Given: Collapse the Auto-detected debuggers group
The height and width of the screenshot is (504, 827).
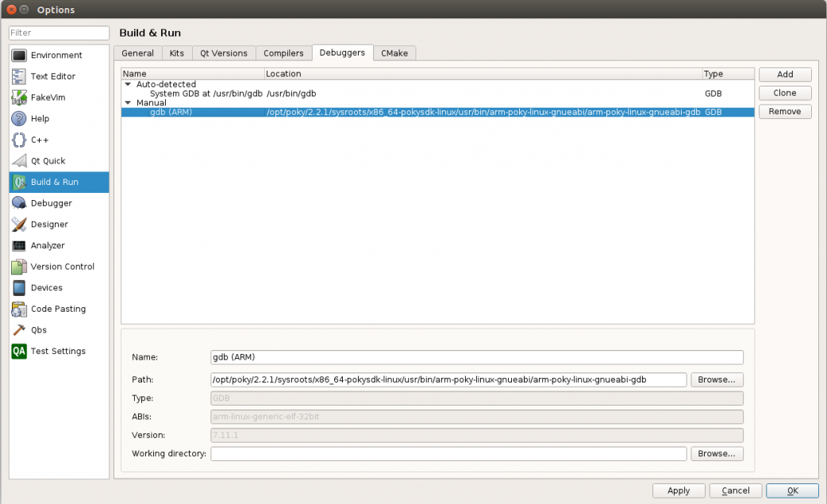Looking at the screenshot, I should [128, 84].
